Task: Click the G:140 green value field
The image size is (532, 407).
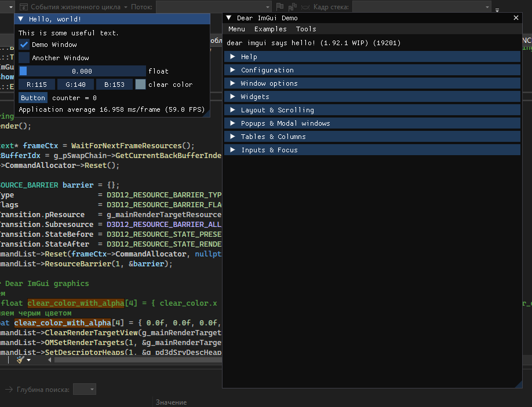Action: coord(76,85)
